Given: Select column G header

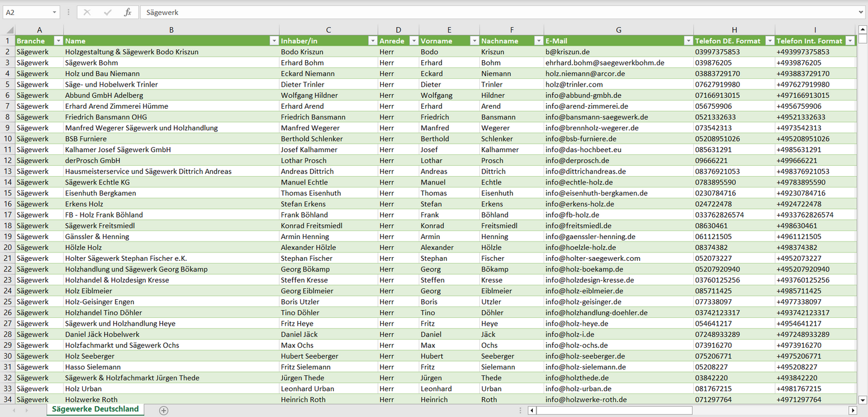Looking at the screenshot, I should click(x=618, y=29).
